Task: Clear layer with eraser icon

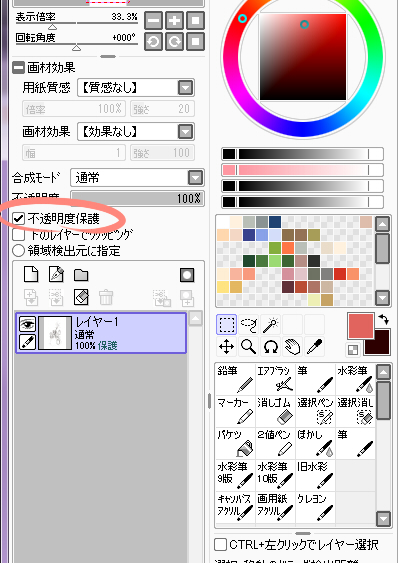Action: coord(81,298)
